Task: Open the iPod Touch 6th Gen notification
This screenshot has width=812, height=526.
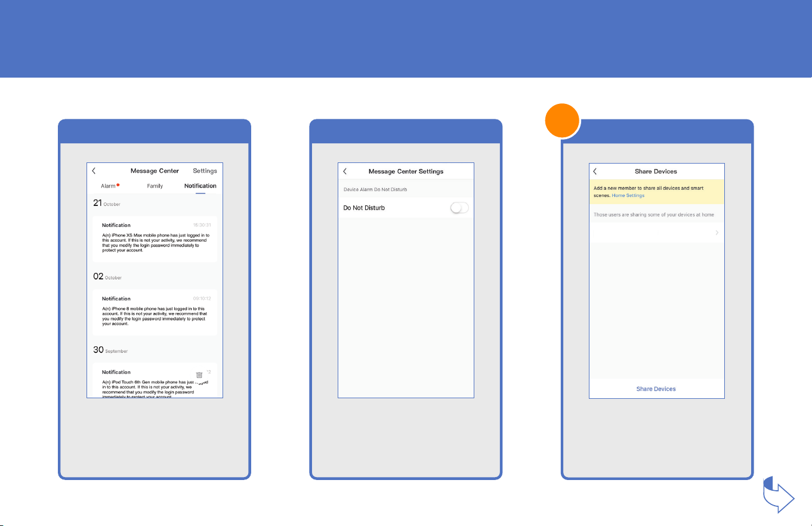Action: (x=155, y=380)
